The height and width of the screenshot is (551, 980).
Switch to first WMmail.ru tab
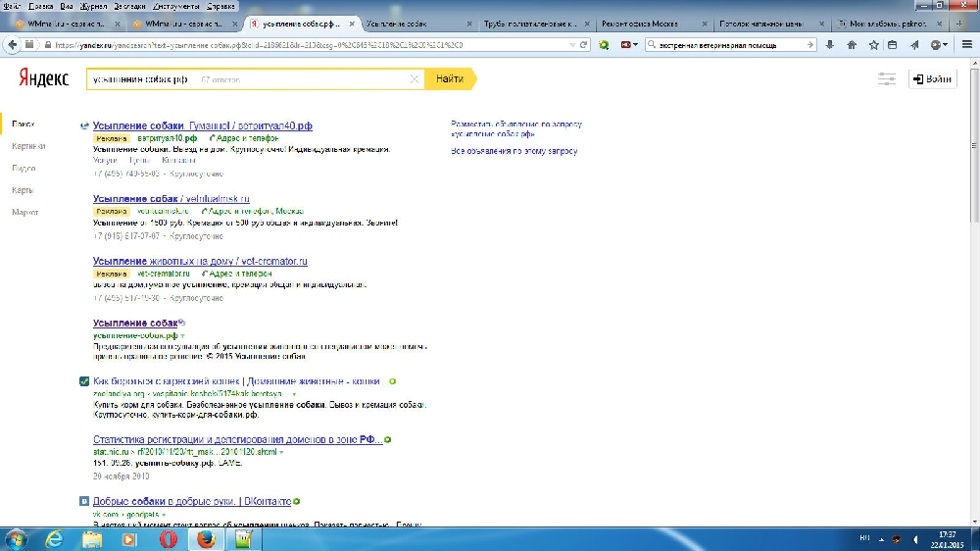[67, 24]
